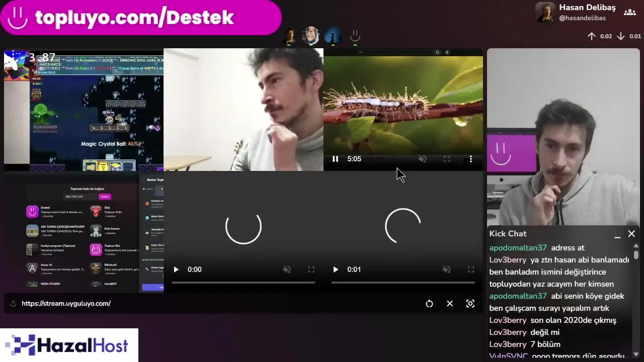This screenshot has width=644, height=362.
Task: Pause the caterpillar video
Action: pos(335,159)
